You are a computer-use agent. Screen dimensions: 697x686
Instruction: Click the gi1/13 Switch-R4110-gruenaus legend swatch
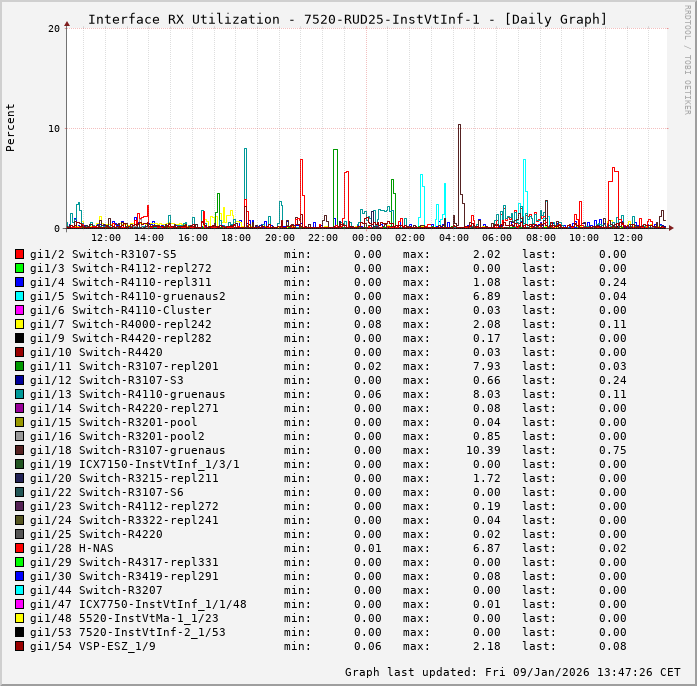pos(19,394)
